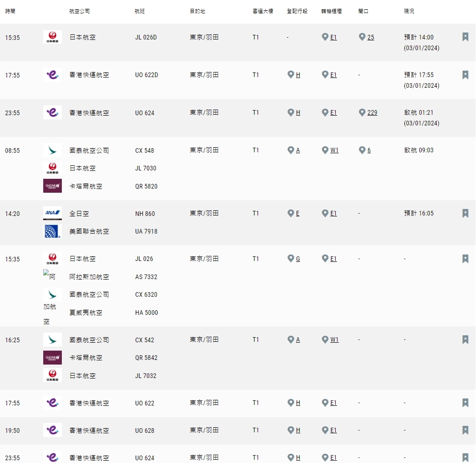Image resolution: width=476 pixels, height=463 pixels.
Task: Click transfer desk pin icon for CX 548
Action: (x=325, y=150)
